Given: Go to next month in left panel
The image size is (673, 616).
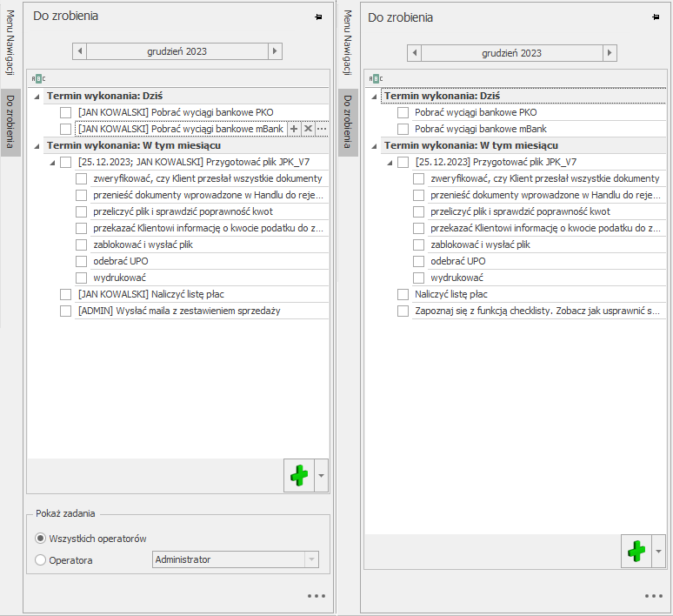Looking at the screenshot, I should click(x=275, y=51).
